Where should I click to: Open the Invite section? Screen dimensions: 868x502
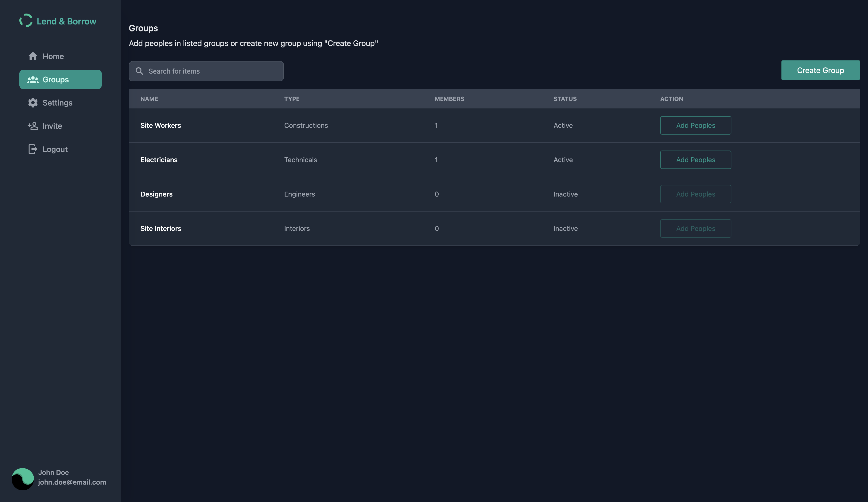point(52,126)
